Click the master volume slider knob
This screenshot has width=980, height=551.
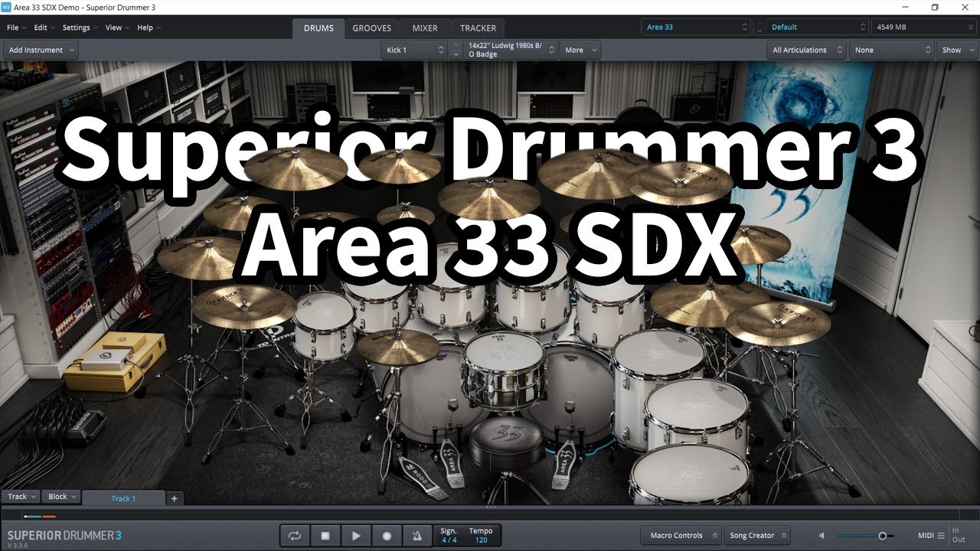click(882, 536)
